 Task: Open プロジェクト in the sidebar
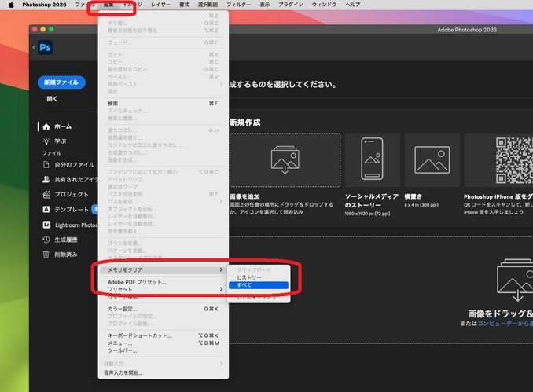tap(72, 194)
